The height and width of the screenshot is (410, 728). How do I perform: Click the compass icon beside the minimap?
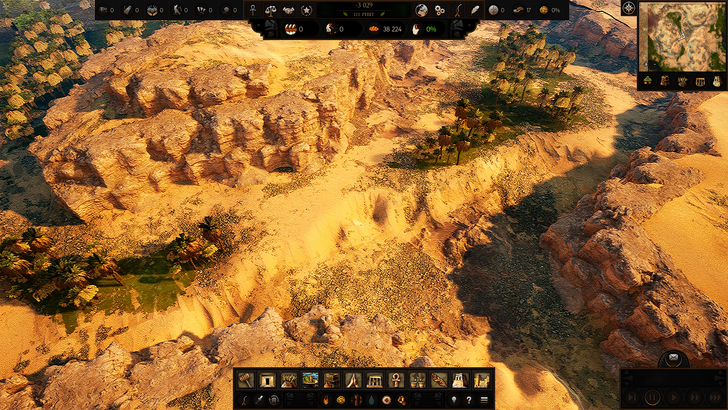(627, 10)
